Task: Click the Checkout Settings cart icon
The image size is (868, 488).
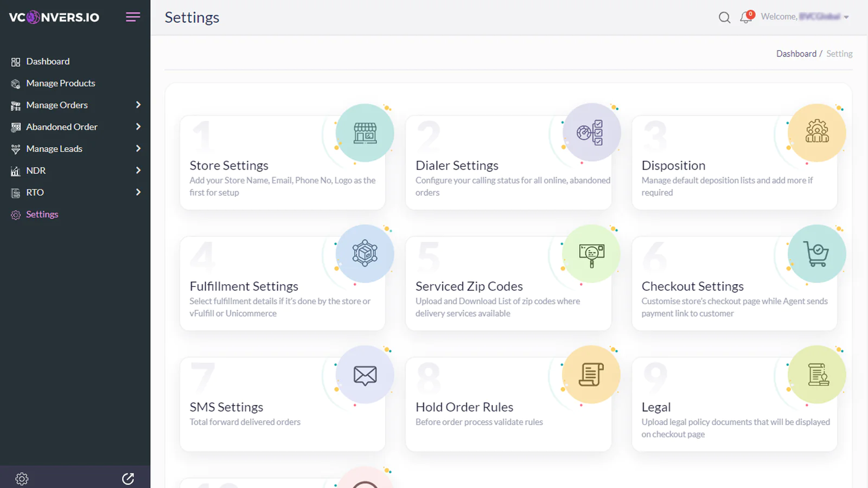Action: pyautogui.click(x=816, y=253)
